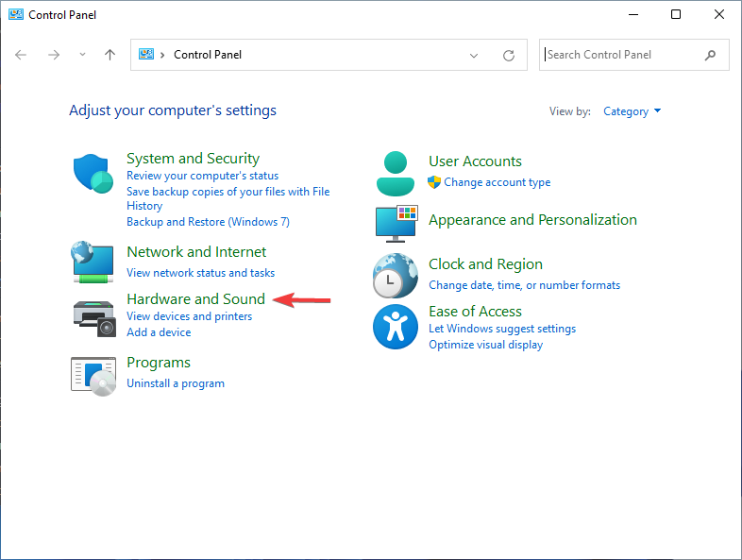Navigate up one level with up arrow
The width and height of the screenshot is (742, 560).
pos(110,55)
